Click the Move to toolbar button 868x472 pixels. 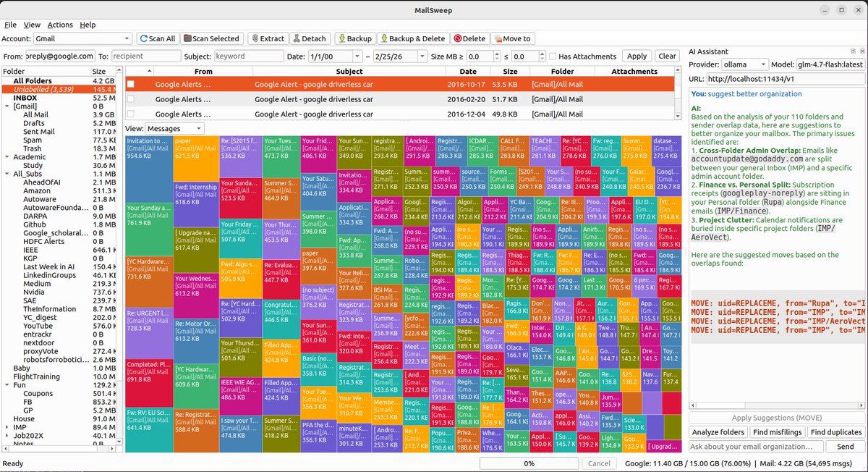point(511,38)
